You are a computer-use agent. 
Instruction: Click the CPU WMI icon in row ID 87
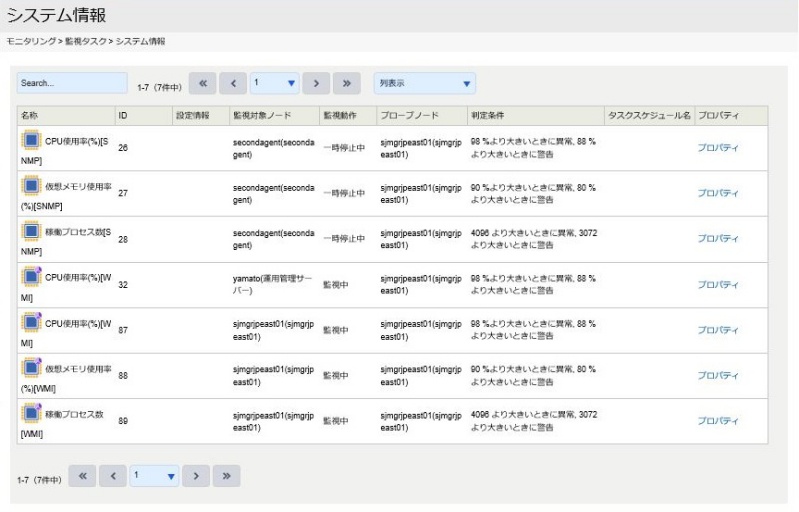[x=31, y=322]
